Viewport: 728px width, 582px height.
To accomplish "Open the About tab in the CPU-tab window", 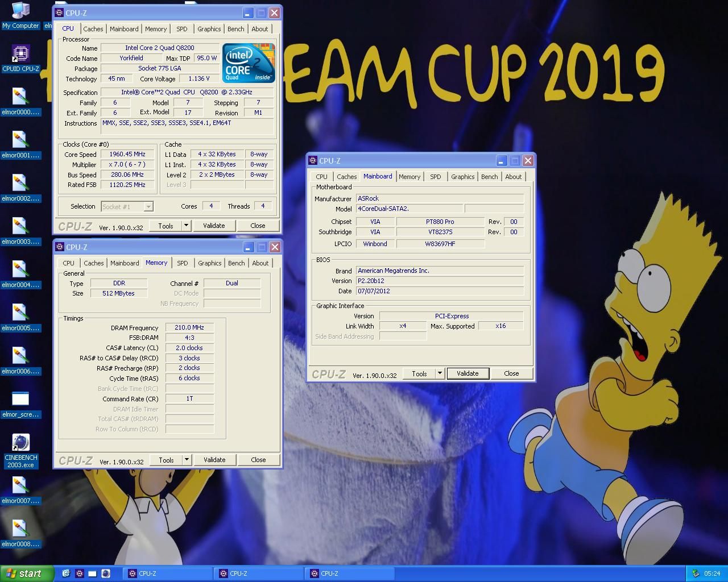I will (260, 29).
